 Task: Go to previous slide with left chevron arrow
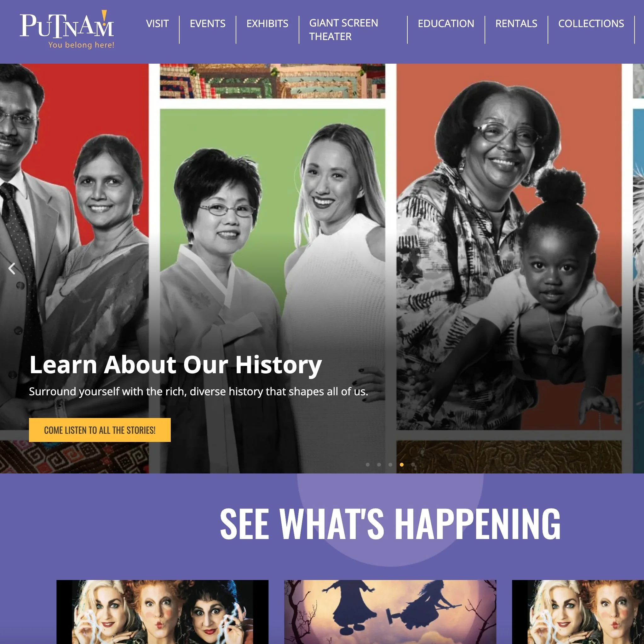(12, 269)
